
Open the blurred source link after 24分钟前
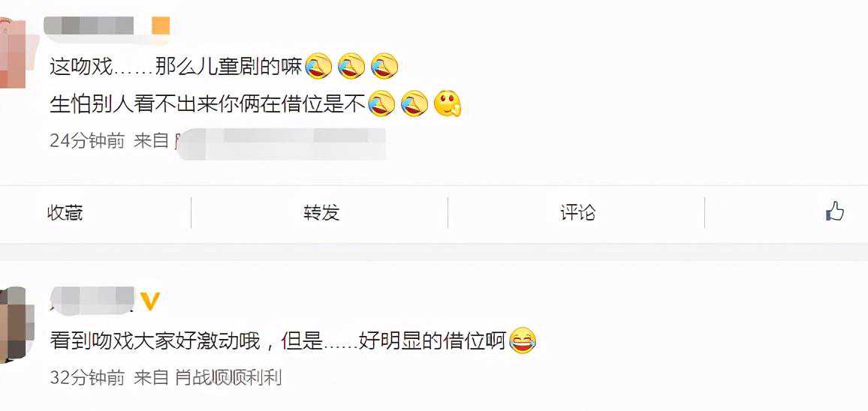click(280, 142)
